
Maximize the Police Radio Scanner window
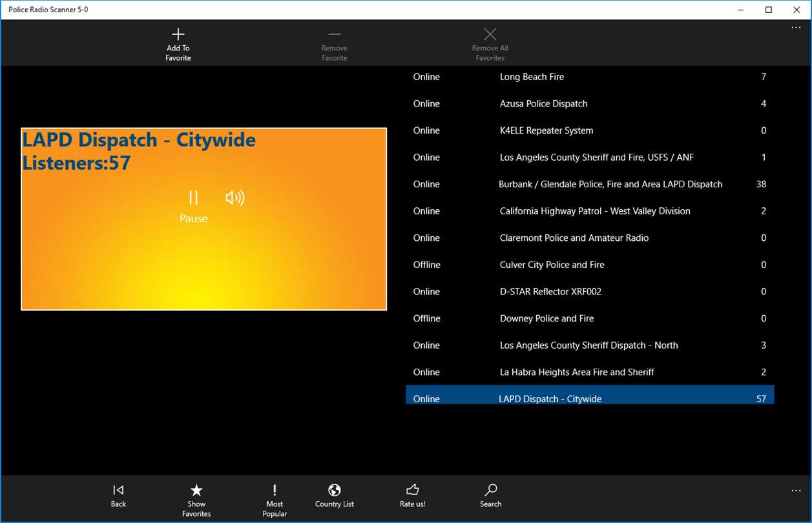768,10
